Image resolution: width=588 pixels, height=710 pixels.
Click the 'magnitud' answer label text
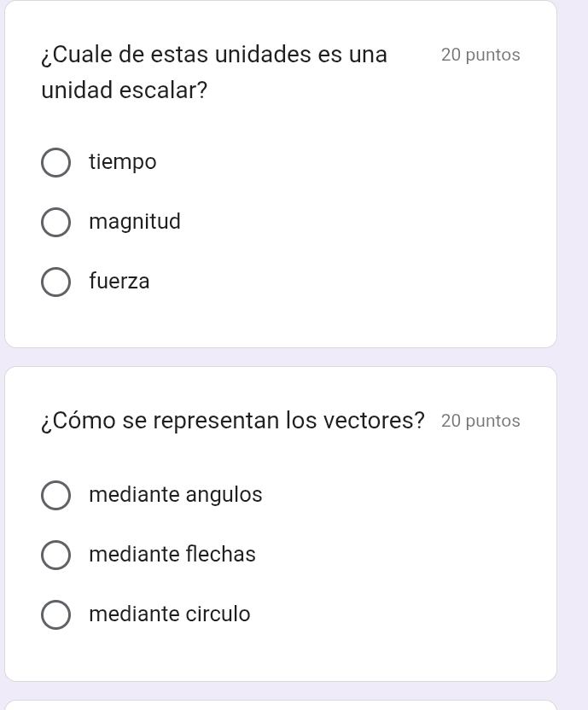135,222
